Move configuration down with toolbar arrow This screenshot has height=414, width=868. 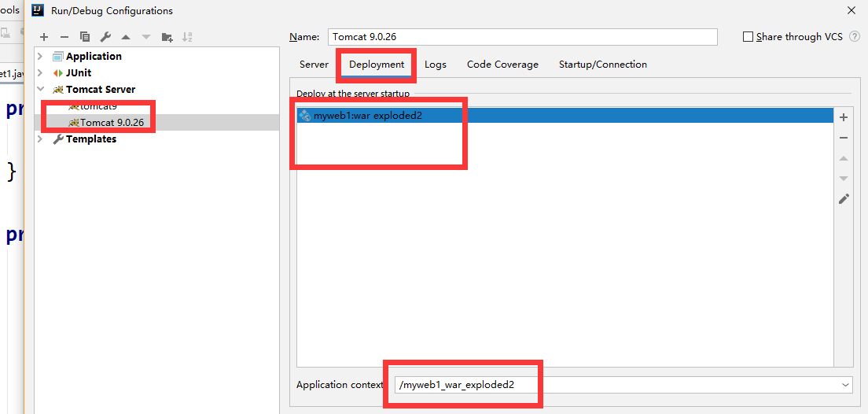point(146,37)
